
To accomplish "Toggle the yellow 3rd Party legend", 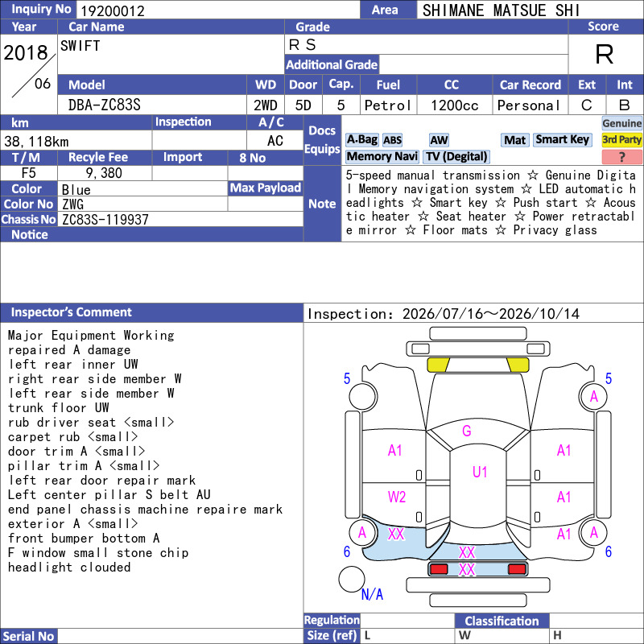I will pos(621,140).
